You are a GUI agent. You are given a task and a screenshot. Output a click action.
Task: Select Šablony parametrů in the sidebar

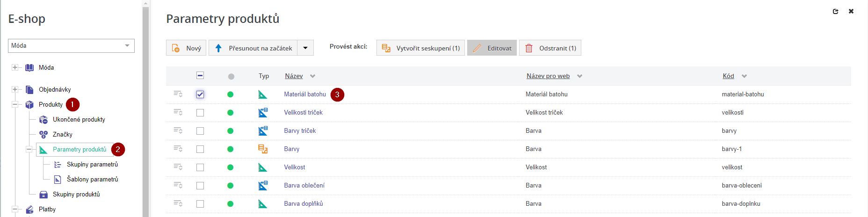92,180
